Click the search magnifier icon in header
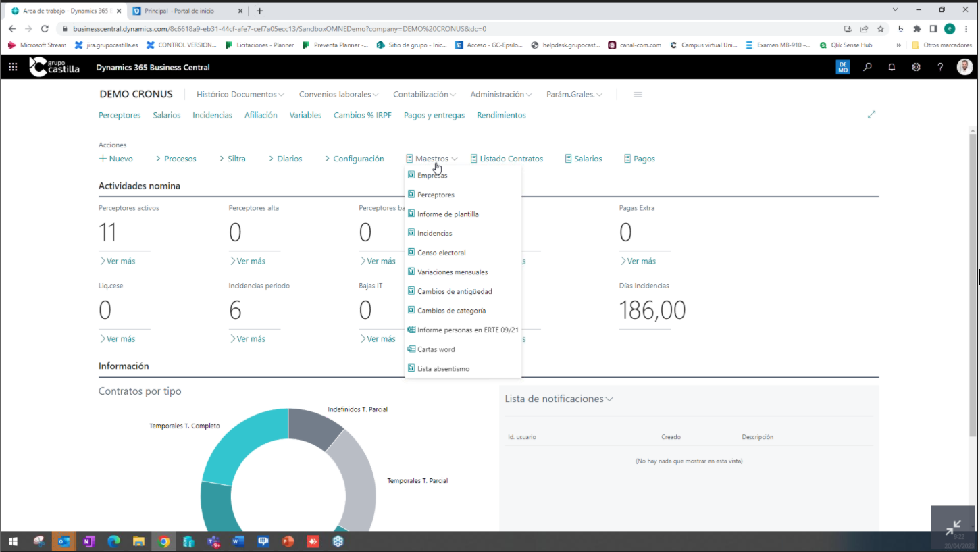Screen dimensions: 980x552 pyautogui.click(x=868, y=67)
